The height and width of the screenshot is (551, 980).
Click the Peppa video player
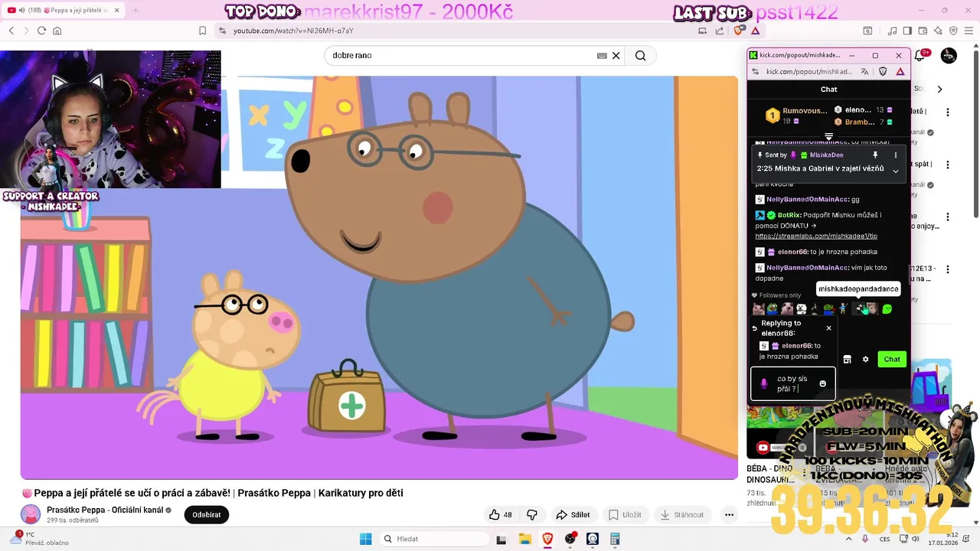coord(379,277)
